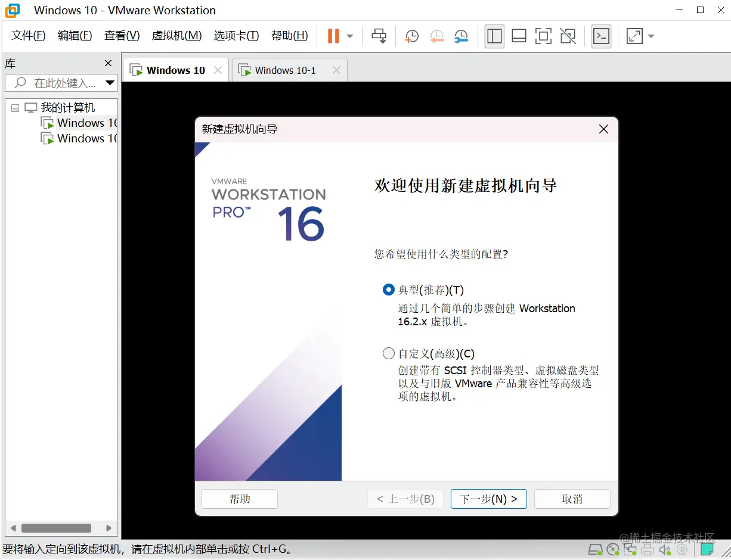Toggle the library panel visibility
Viewport: 731px width, 560px height.
[x=494, y=36]
